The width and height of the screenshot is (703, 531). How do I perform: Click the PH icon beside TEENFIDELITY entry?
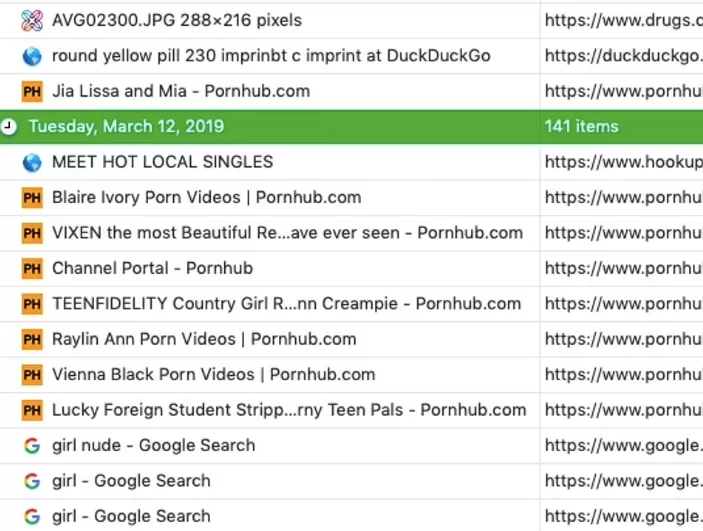coord(32,304)
